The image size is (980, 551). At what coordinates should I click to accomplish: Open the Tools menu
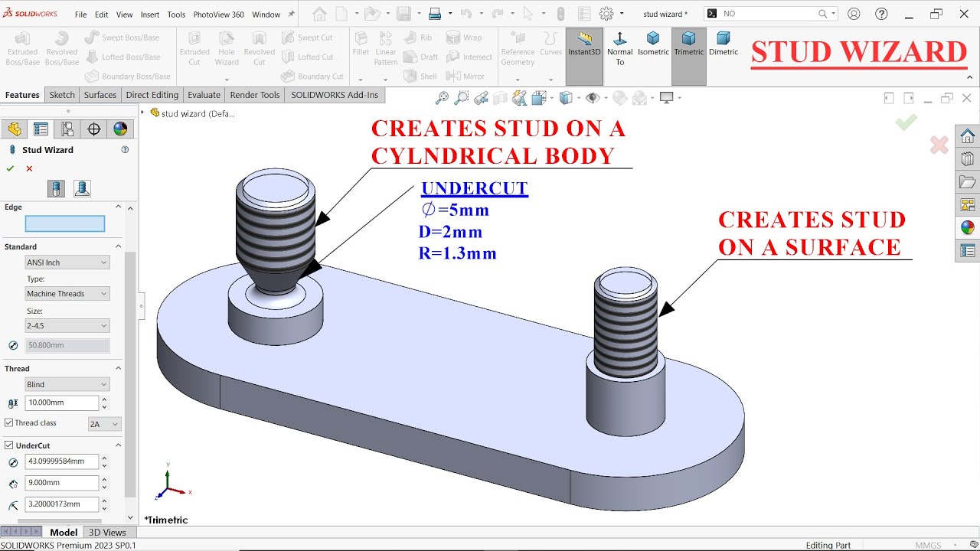(176, 15)
